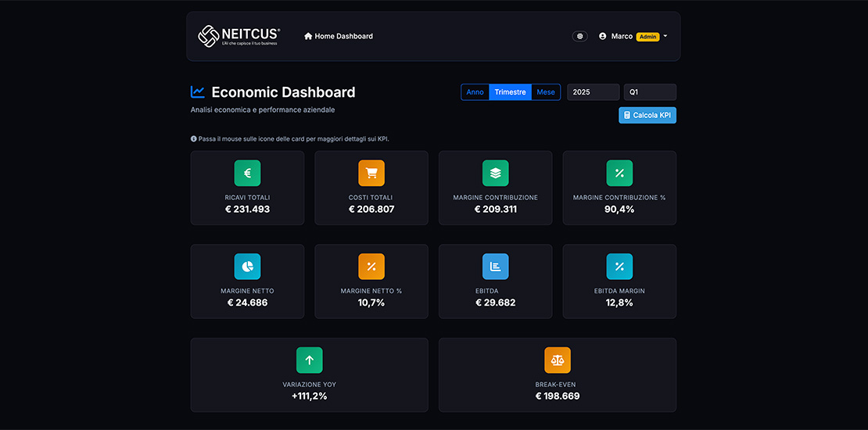Click the € 29.682 EBITDA value

click(496, 303)
